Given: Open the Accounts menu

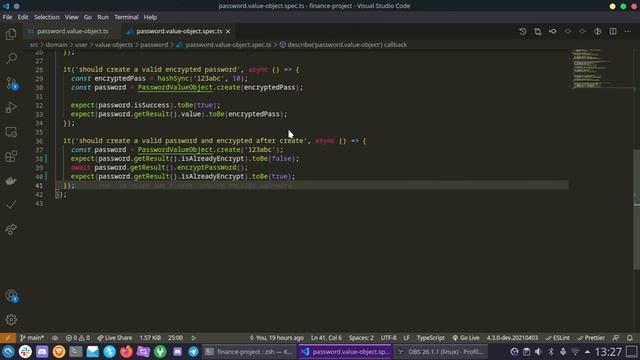Looking at the screenshot, I should click(11, 296).
